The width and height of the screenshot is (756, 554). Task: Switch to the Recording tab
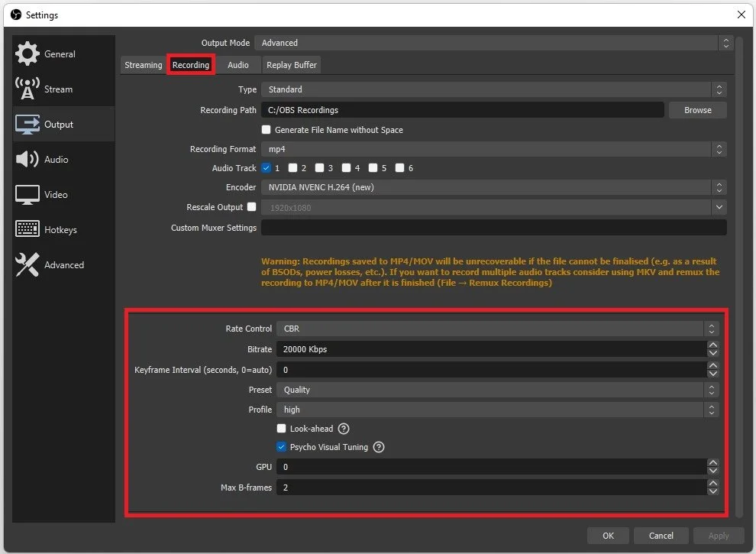pos(191,65)
